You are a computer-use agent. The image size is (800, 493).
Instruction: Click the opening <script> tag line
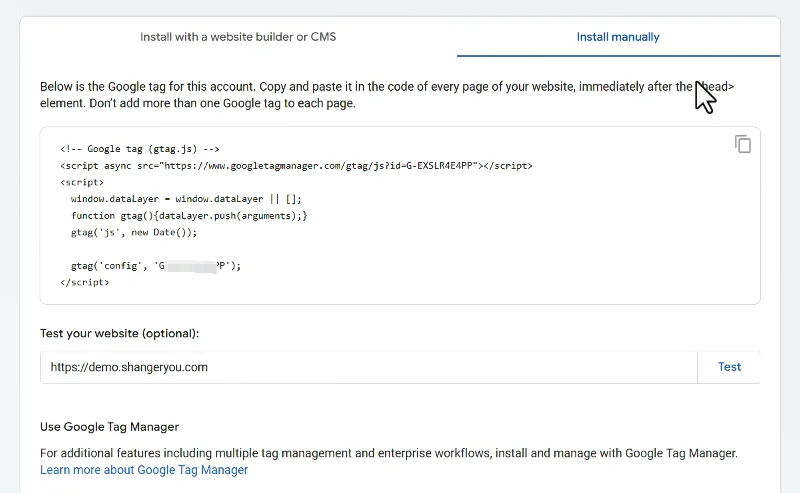(82, 182)
